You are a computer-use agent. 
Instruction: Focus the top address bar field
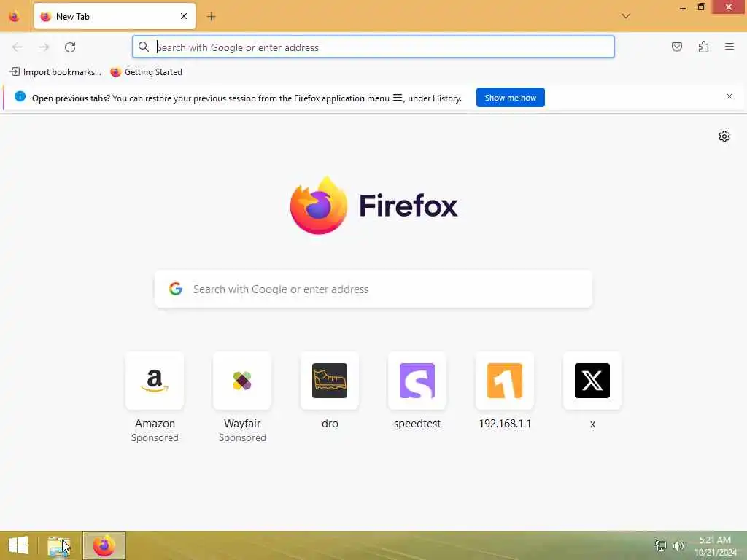(373, 47)
